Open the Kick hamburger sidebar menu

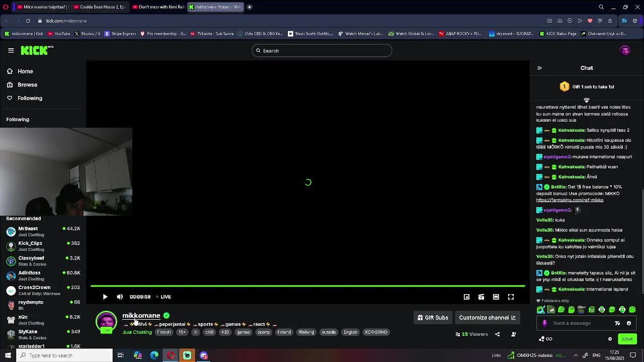coord(11,50)
